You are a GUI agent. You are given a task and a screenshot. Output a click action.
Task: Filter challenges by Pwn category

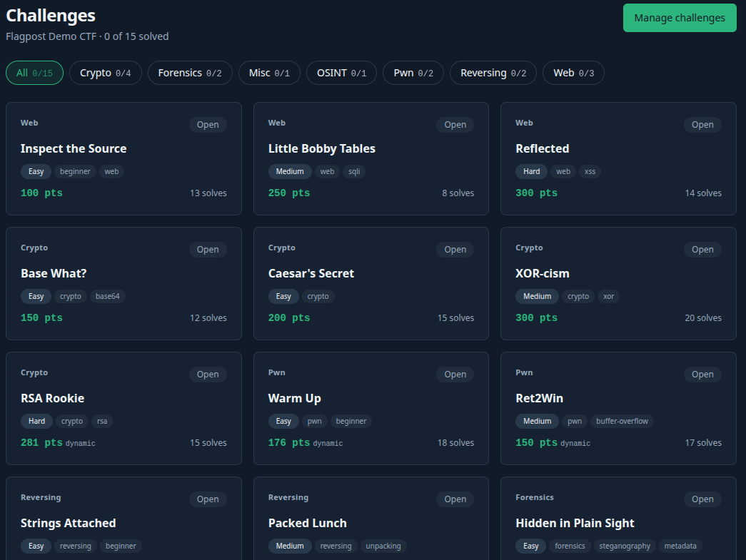(413, 73)
